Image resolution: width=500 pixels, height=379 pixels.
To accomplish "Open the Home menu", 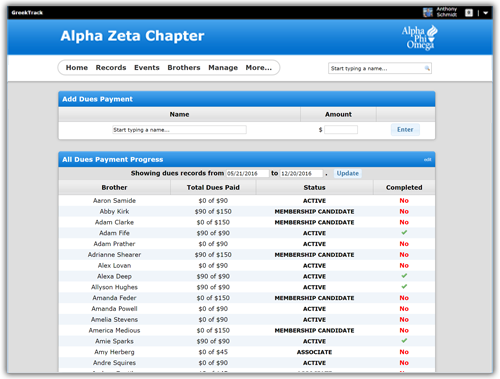I will coord(77,68).
